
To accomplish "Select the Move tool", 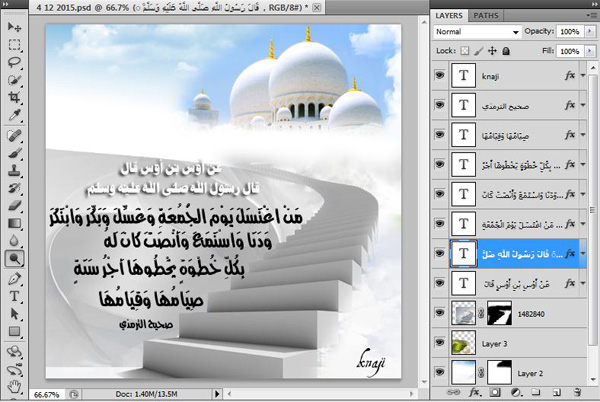I will (15, 27).
